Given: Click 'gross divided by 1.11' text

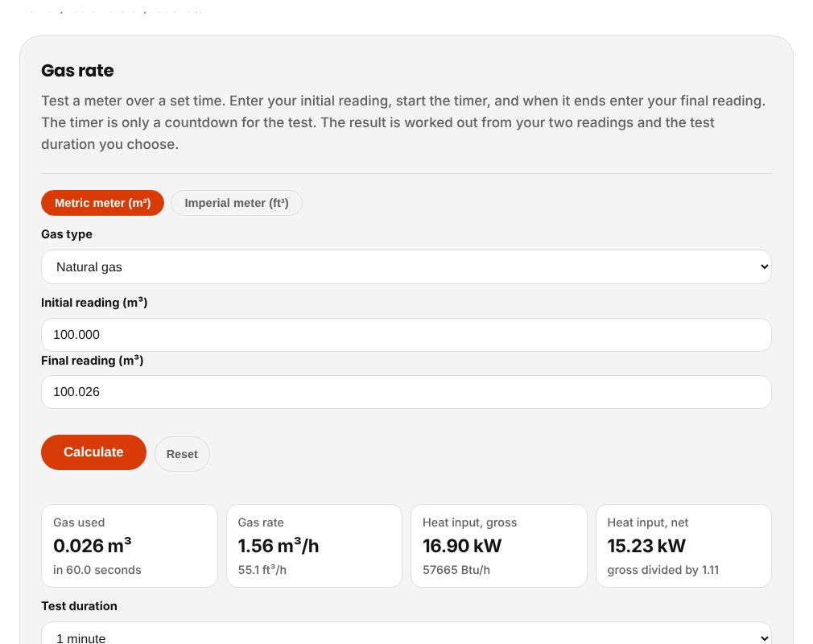Looking at the screenshot, I should 663,570.
